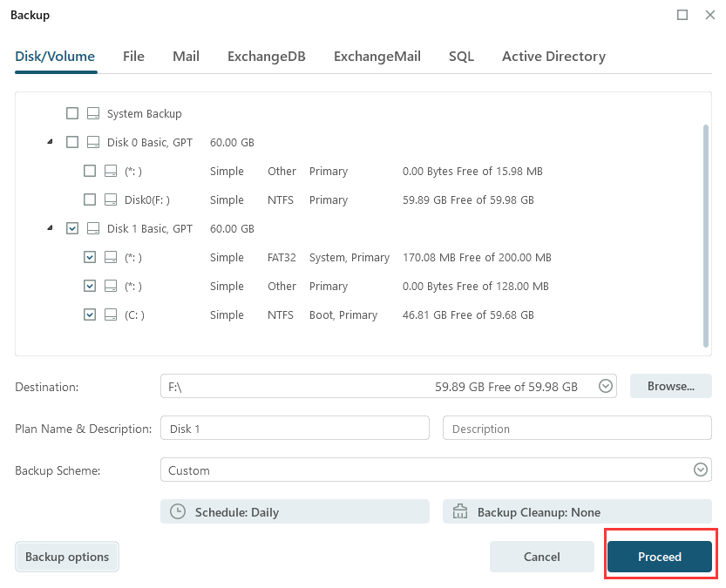Click the (C:) volume drive icon

(111, 315)
